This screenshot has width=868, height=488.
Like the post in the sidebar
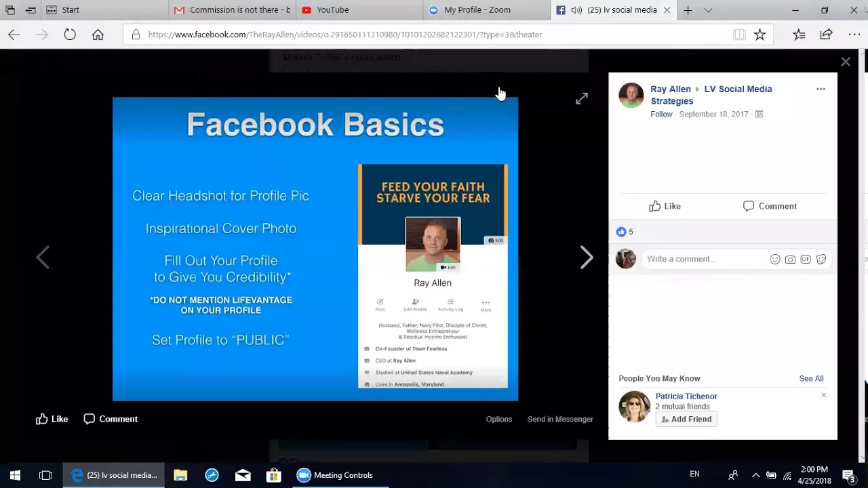665,206
